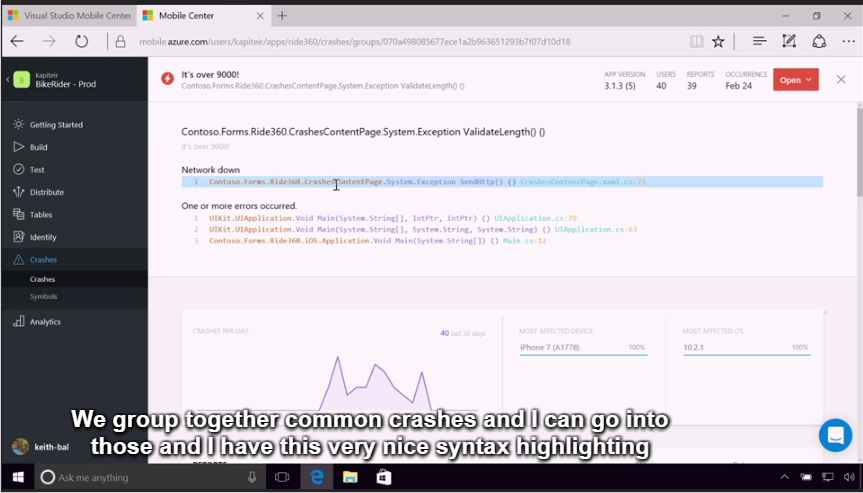Select the Crashes submenu item
863x493 pixels.
coord(42,279)
